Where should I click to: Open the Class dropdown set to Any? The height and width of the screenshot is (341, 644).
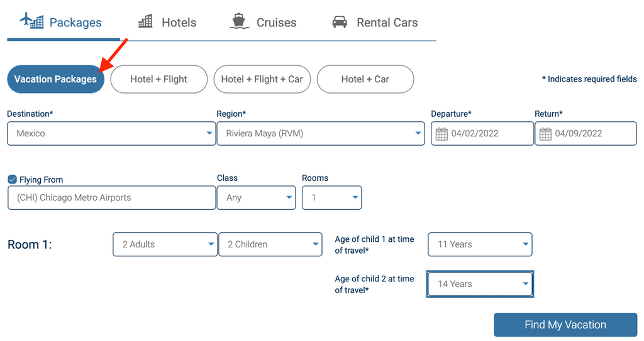pyautogui.click(x=256, y=198)
